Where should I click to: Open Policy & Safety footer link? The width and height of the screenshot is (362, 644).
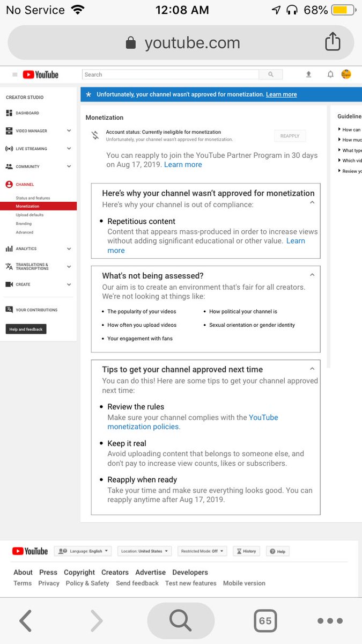point(87,583)
